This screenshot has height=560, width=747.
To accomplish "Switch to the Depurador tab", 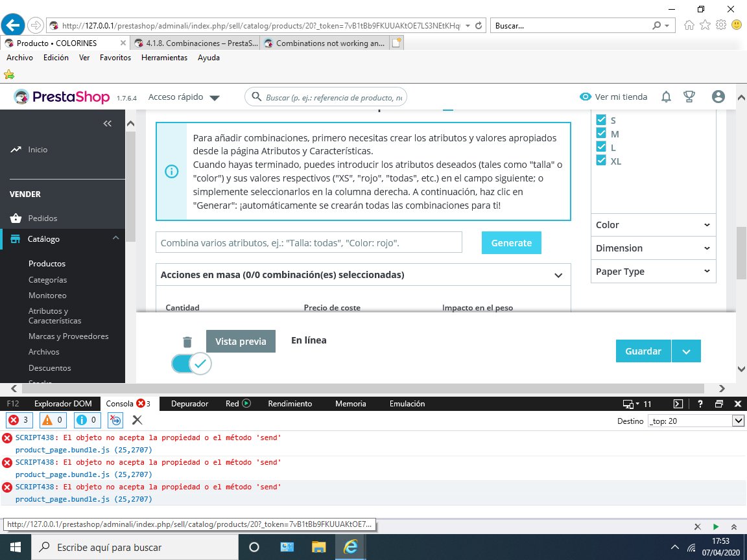I will [189, 404].
